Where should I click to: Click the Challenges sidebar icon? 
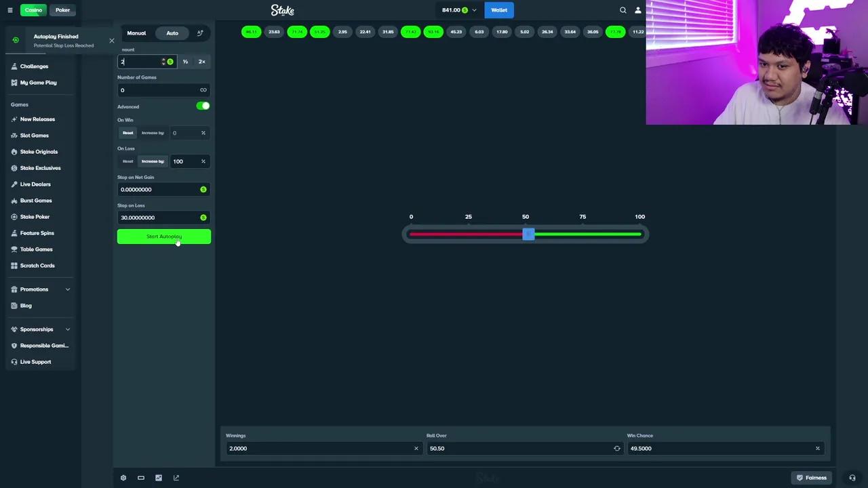(x=14, y=66)
